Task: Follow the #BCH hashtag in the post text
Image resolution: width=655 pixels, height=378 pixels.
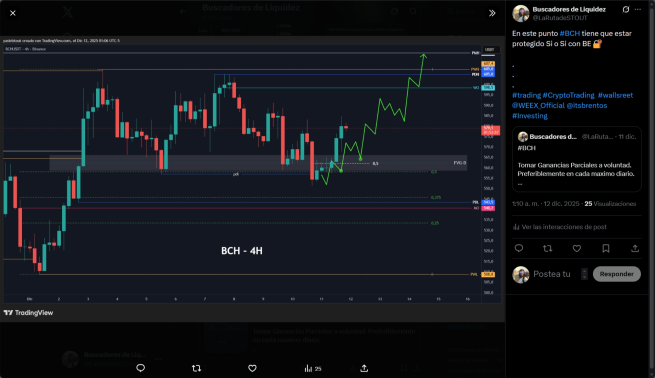Action: [x=570, y=33]
